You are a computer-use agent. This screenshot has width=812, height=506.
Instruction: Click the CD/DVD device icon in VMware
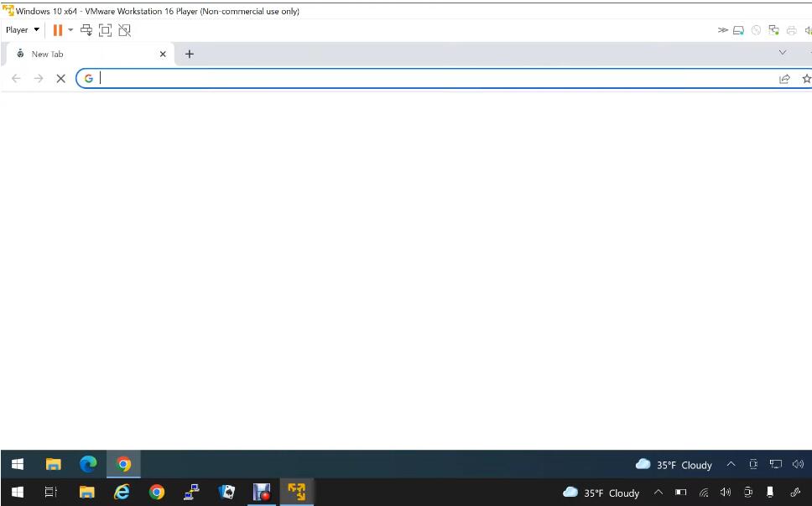(x=756, y=30)
